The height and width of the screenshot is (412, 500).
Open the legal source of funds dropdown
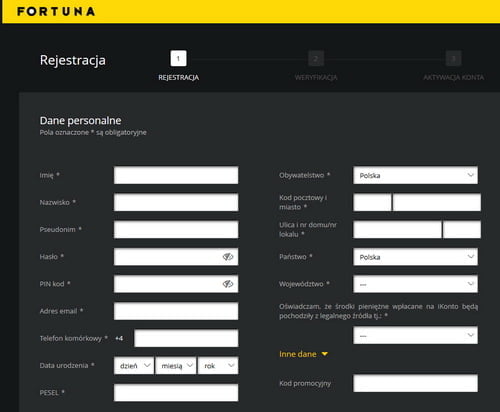(415, 335)
